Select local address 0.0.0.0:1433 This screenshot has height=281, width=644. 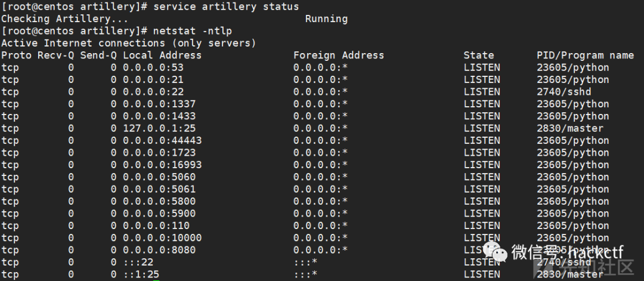pyautogui.click(x=159, y=116)
